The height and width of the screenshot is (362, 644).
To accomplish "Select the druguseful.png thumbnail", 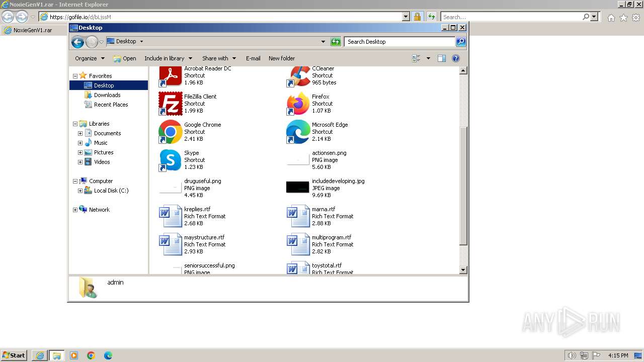I will pos(170,188).
